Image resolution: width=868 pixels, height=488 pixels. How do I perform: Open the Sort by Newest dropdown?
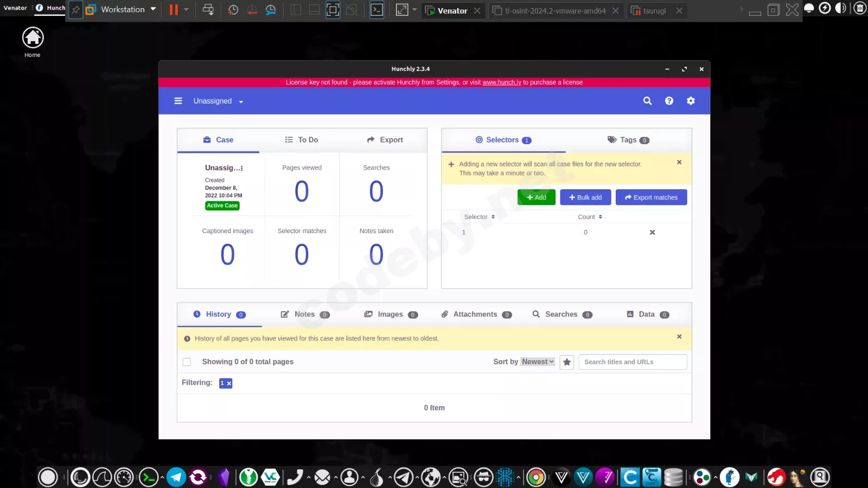pos(536,361)
